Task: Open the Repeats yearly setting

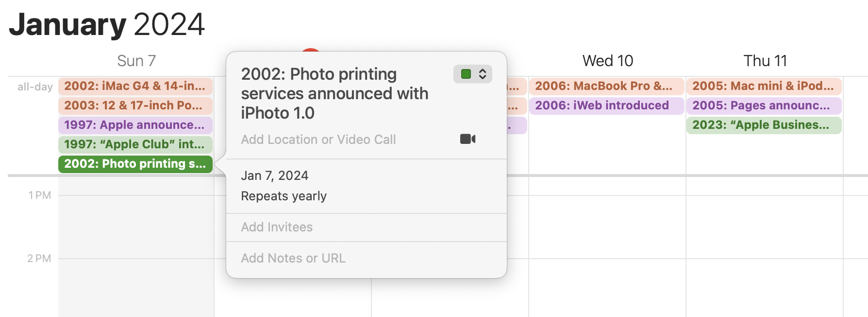Action: point(284,196)
